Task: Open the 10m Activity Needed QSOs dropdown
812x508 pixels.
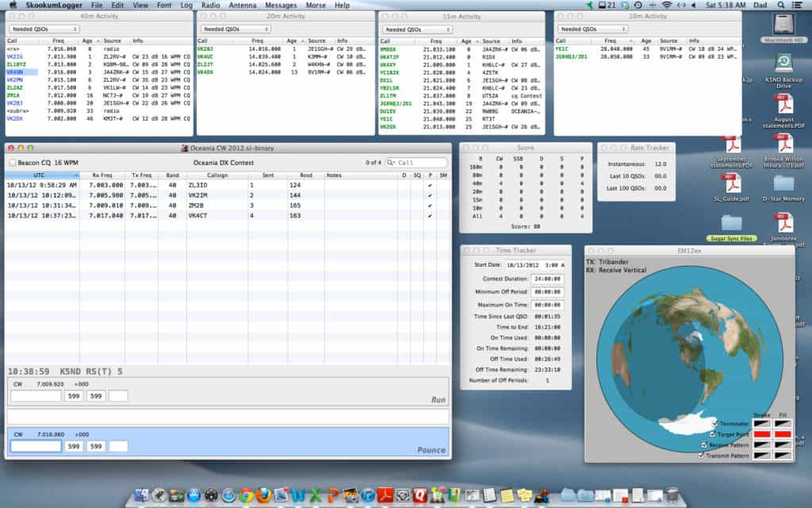Action: 593,29
